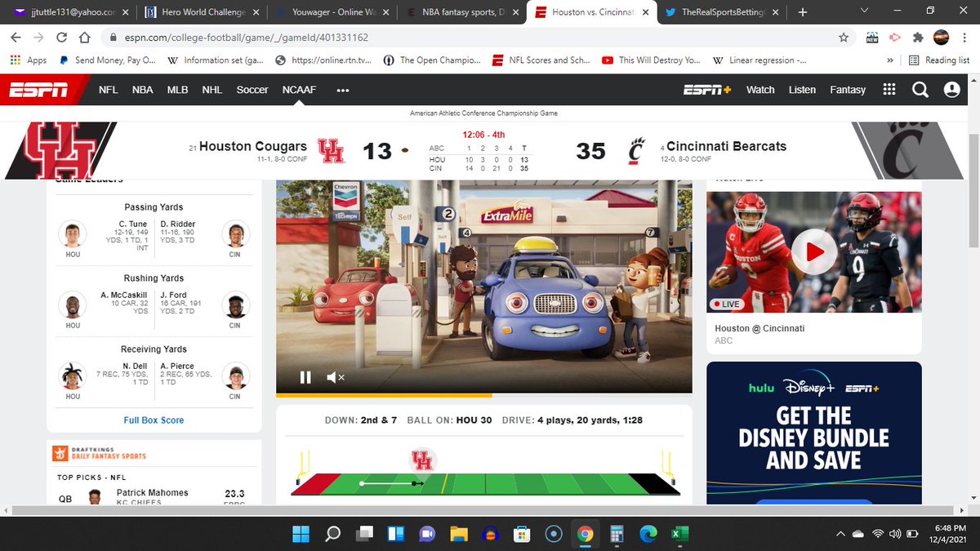The image size is (980, 551).
Task: Open the ESPN sites grid icon
Action: tap(889, 90)
